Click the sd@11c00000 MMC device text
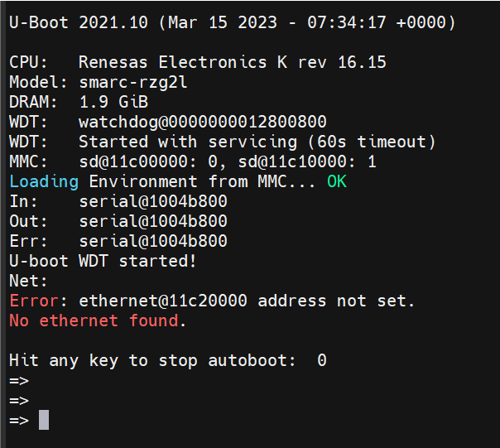 134,161
